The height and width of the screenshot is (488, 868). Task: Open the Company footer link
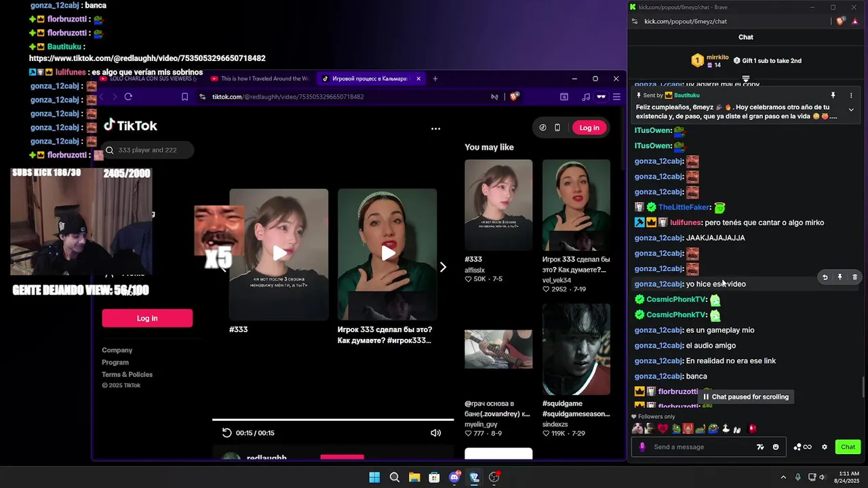click(x=117, y=350)
